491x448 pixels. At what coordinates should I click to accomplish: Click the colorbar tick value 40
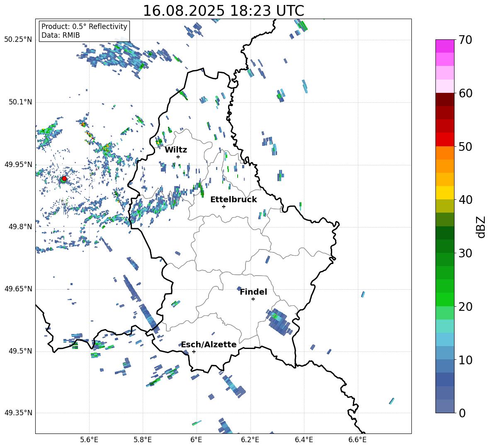coord(465,200)
